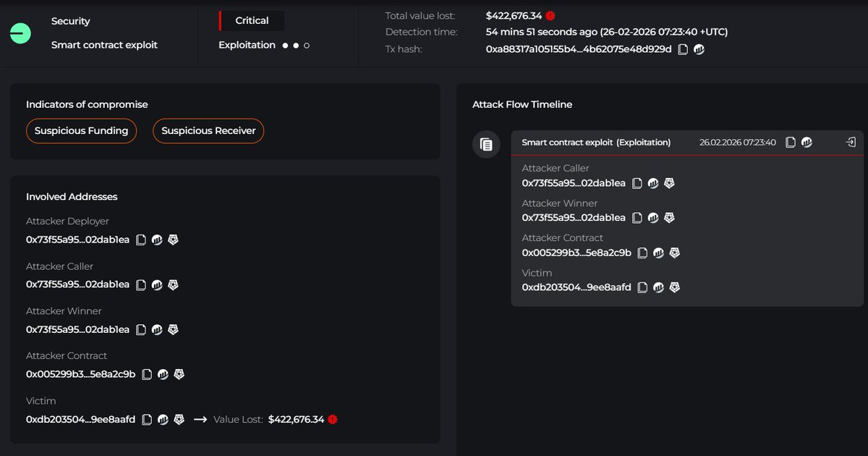Viewport: 868px width, 456px height.
Task: Select the Suspicious Receiver indicator tag
Action: [x=208, y=131]
